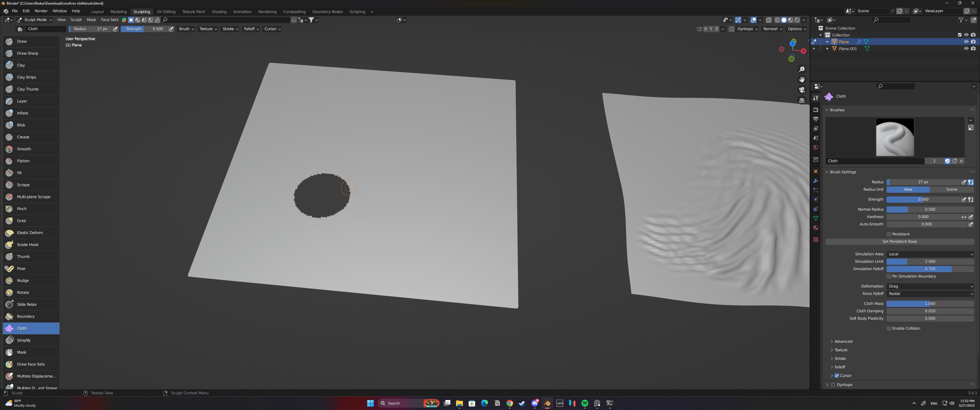Set Radius Unit to View
The height and width of the screenshot is (410, 980).
(x=908, y=189)
